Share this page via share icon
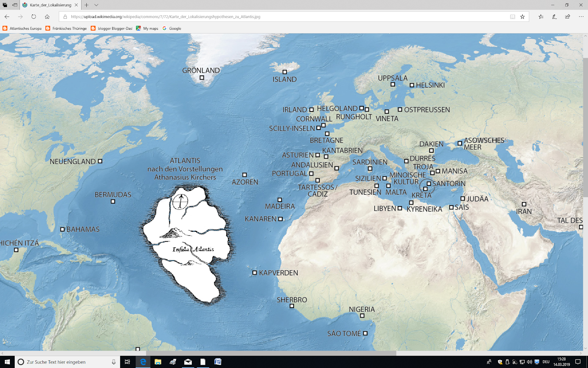This screenshot has width=588, height=368. pyautogui.click(x=567, y=17)
